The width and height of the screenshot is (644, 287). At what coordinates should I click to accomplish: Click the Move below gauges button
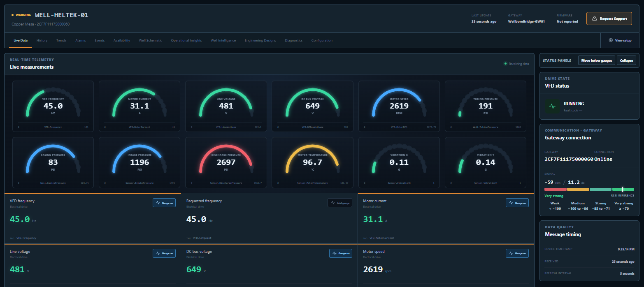[596, 60]
